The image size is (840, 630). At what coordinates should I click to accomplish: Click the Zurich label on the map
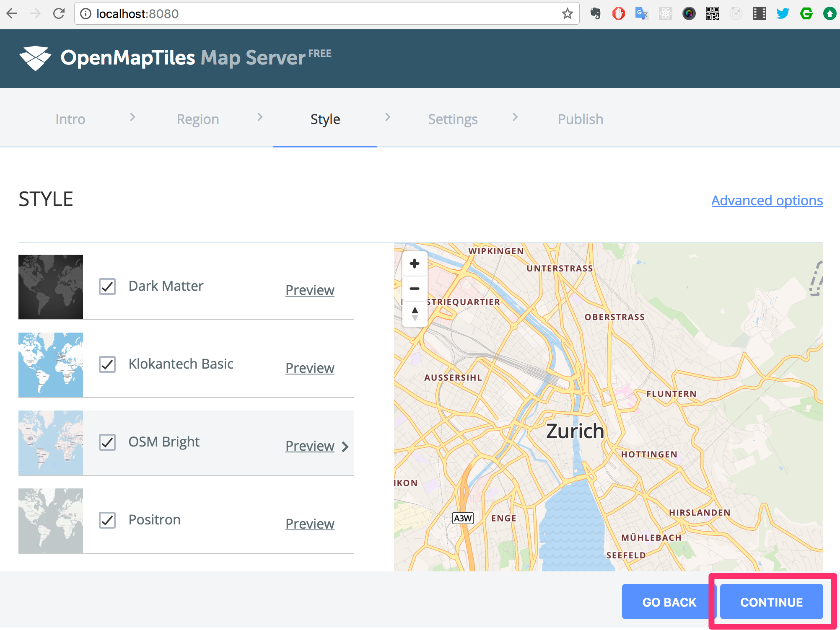(575, 431)
